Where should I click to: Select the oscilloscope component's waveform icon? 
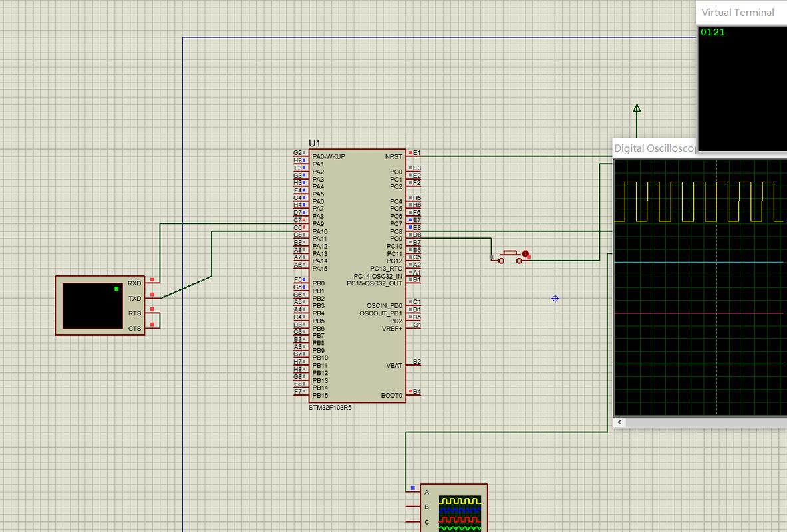[460, 513]
